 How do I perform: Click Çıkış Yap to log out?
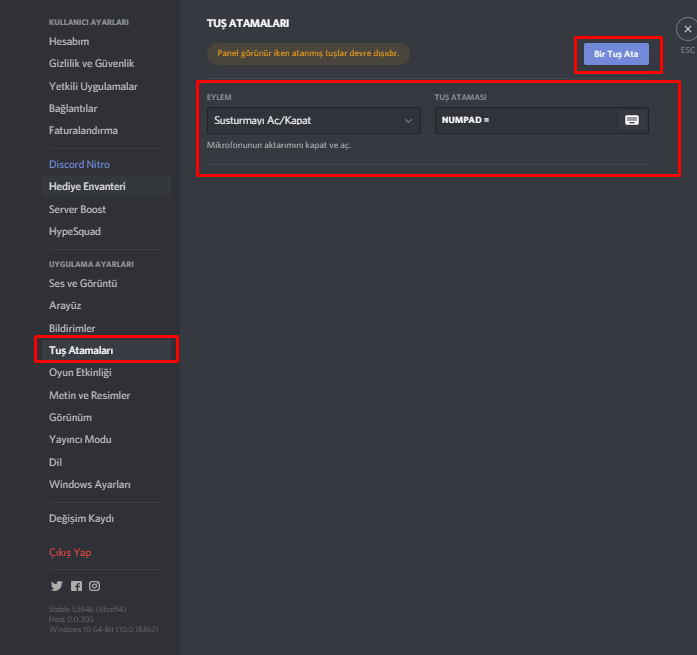tap(70, 552)
